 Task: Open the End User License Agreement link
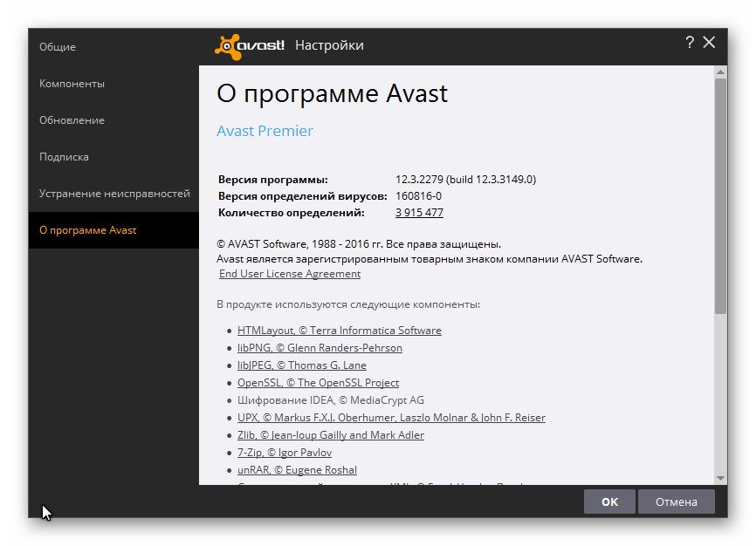click(x=290, y=274)
